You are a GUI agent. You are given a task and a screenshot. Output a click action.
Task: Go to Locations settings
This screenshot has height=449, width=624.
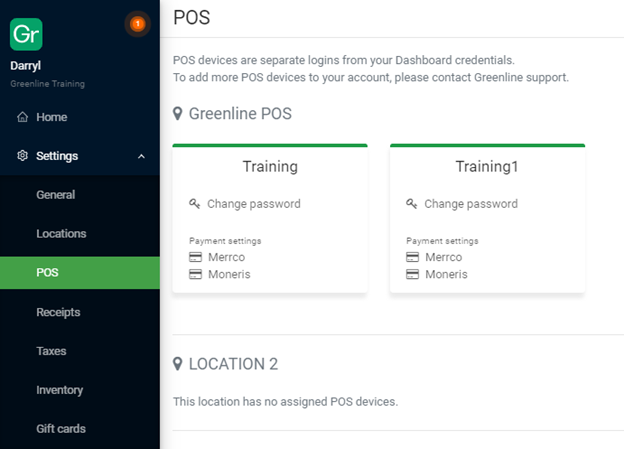point(61,234)
